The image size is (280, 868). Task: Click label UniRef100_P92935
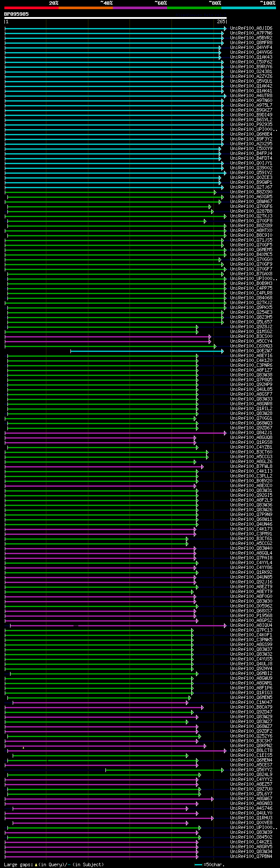(251, 125)
